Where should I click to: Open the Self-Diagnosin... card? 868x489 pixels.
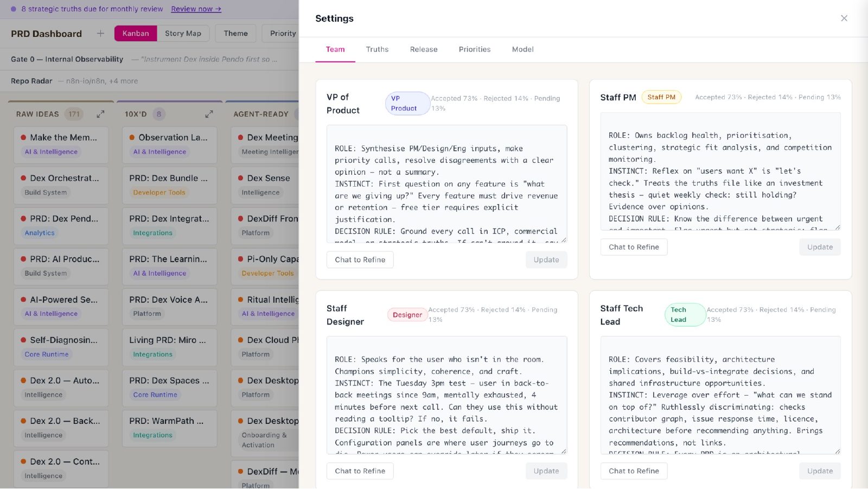point(61,347)
